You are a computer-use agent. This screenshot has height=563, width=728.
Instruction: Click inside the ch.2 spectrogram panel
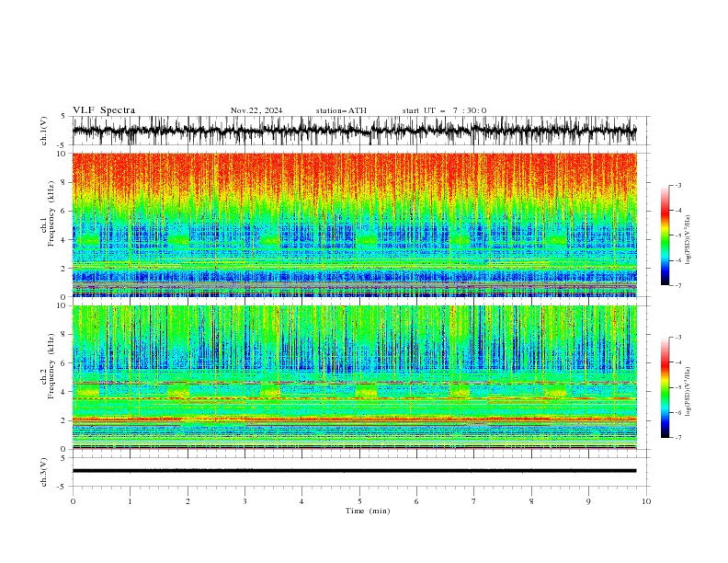[354, 377]
